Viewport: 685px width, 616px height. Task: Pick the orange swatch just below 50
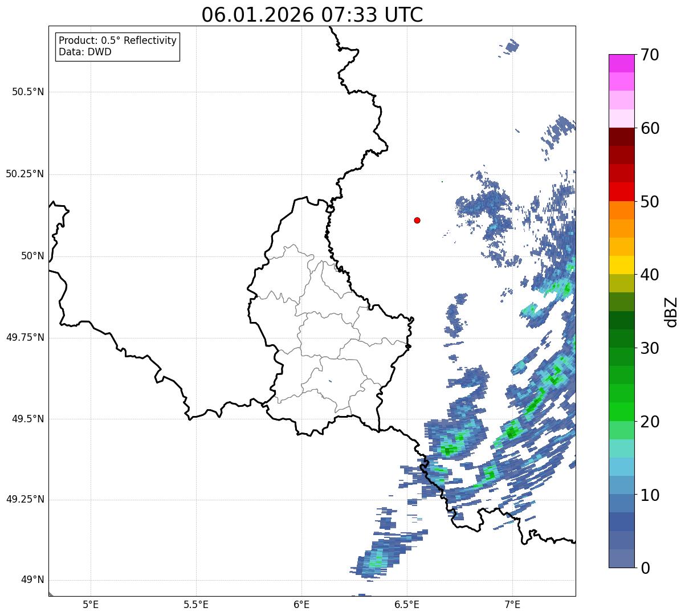622,210
